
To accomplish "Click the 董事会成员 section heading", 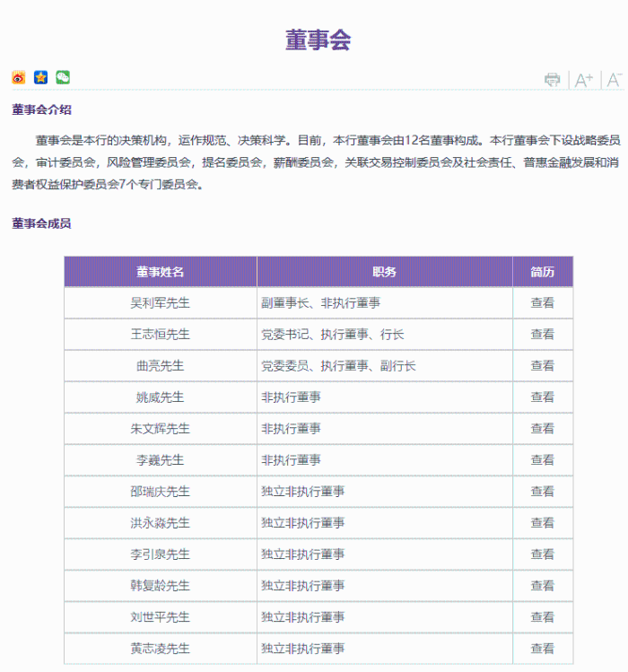I will 41,223.
